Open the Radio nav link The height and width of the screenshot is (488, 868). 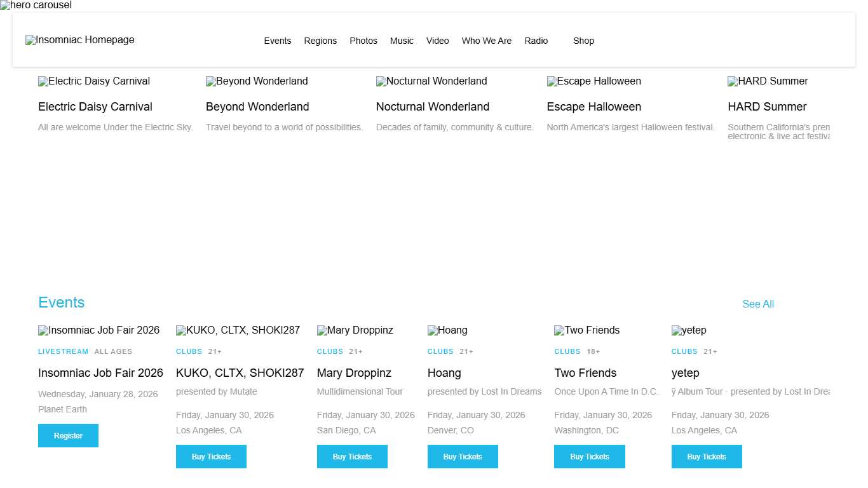point(536,41)
